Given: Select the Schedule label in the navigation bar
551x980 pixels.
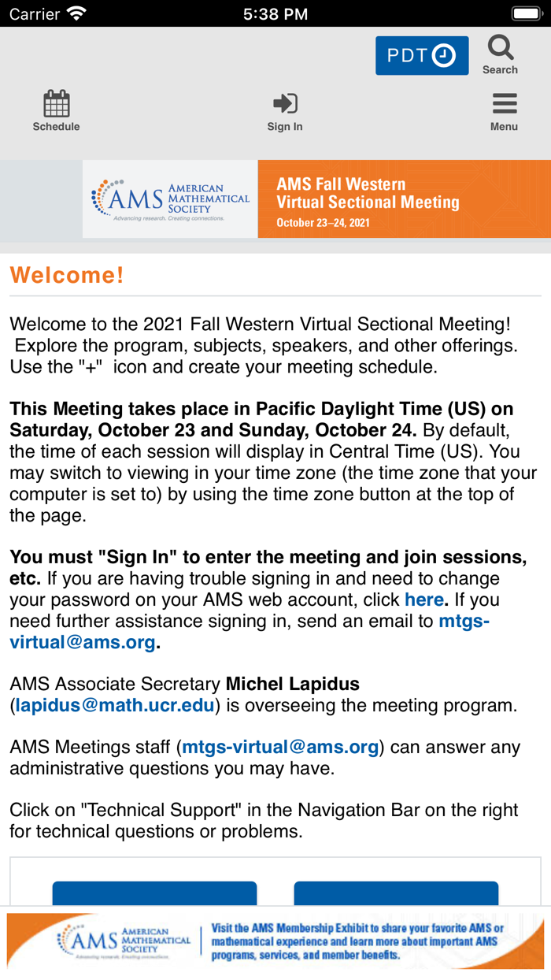Looking at the screenshot, I should [x=56, y=127].
